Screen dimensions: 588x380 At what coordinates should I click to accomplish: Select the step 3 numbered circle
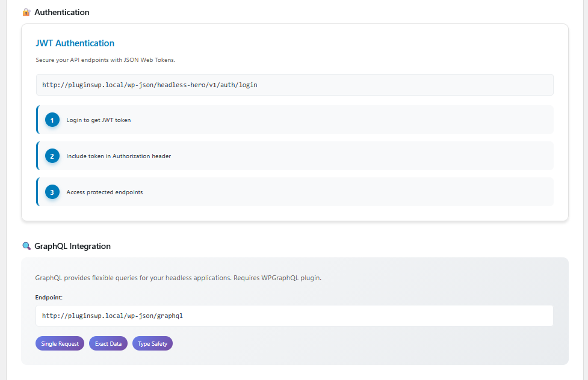click(52, 192)
